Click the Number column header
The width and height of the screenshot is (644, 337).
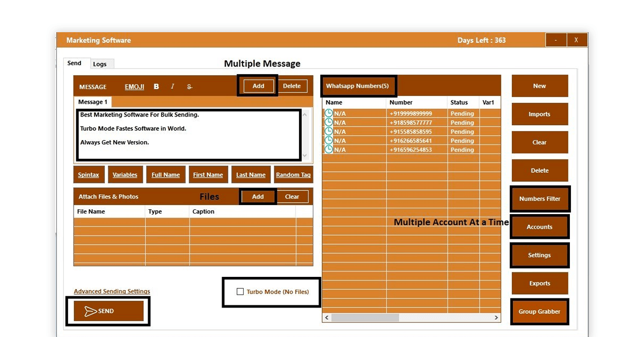coord(417,102)
